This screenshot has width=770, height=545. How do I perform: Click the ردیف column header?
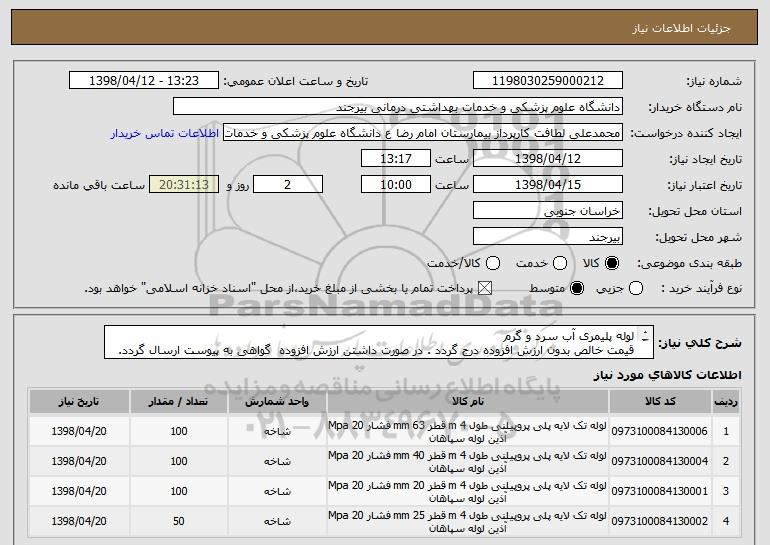click(726, 402)
